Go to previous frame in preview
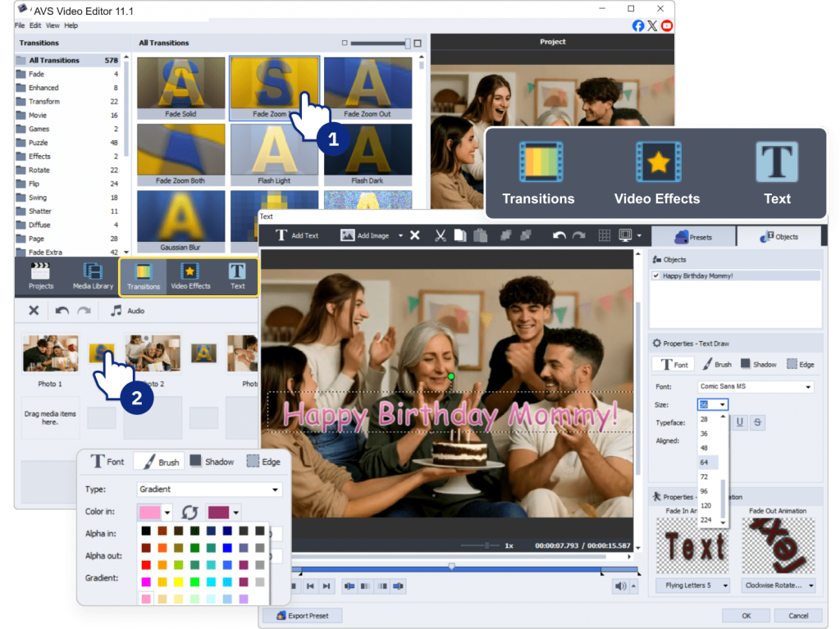Viewport: 840px width, 629px height. click(x=310, y=586)
